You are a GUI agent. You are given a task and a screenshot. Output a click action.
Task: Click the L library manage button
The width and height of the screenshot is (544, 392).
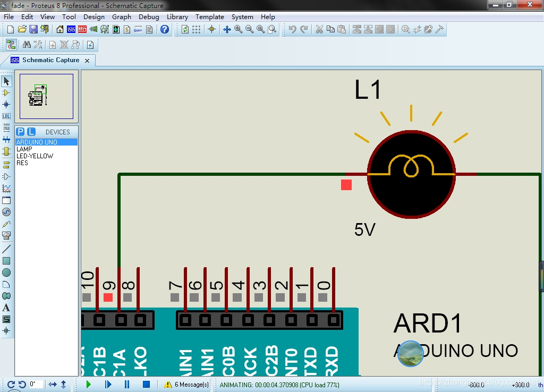tap(31, 132)
